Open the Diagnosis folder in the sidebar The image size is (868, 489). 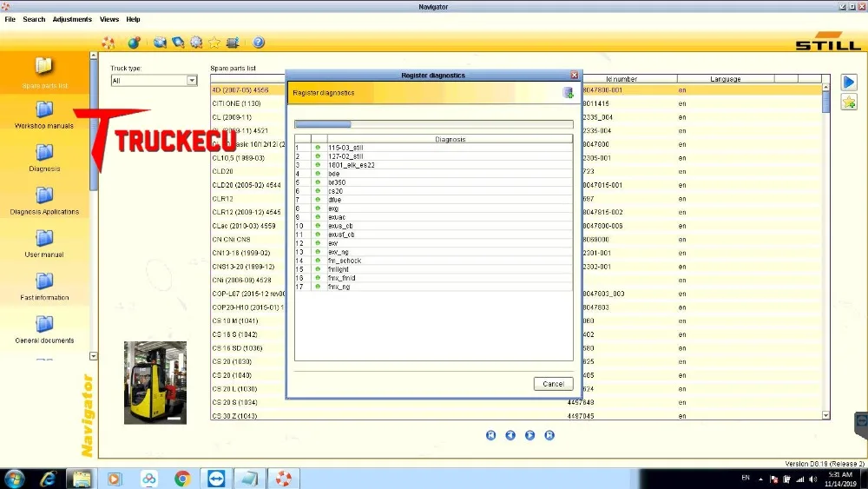click(44, 158)
